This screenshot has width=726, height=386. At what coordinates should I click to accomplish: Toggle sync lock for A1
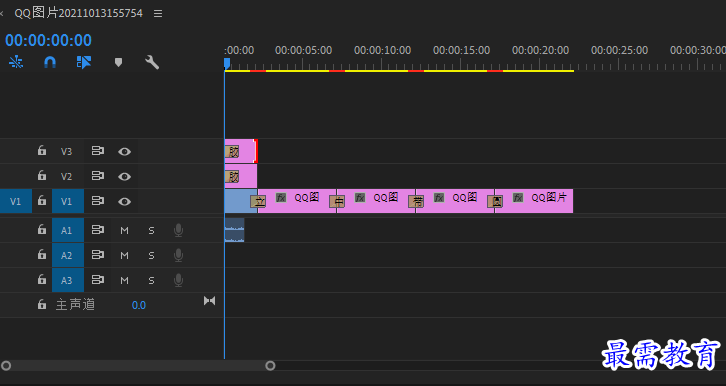pos(97,230)
